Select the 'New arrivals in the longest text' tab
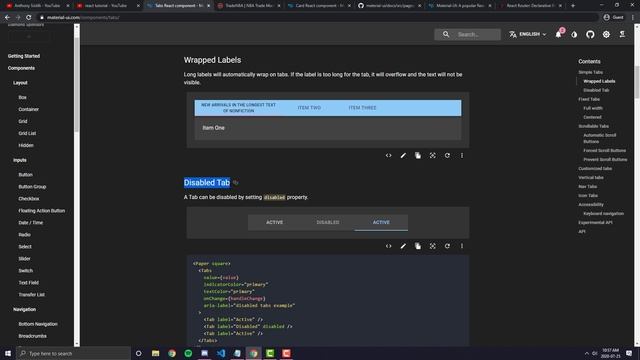Image resolution: width=640 pixels, height=360 pixels. click(x=238, y=108)
